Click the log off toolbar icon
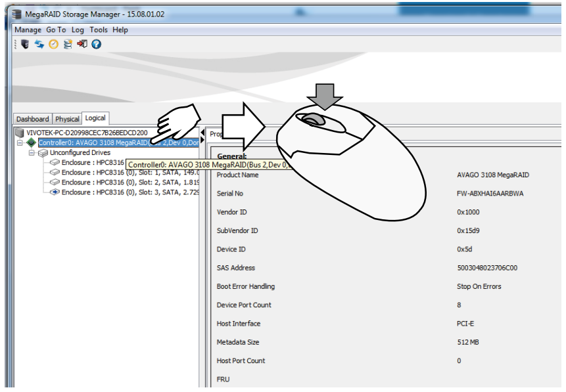Image resolution: width=566 pixels, height=392 pixels. tap(82, 45)
